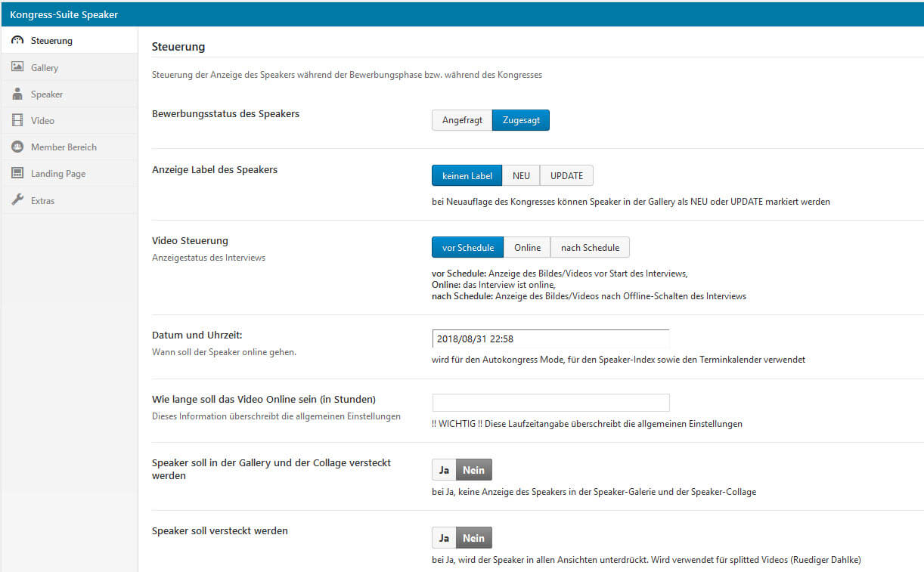This screenshot has height=572, width=924.
Task: Select the UPDATE label option
Action: point(566,176)
